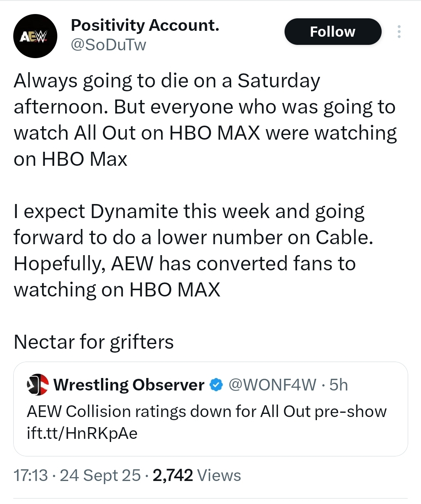Click the blue verified badge
The height and width of the screenshot is (504, 421).
(x=216, y=385)
